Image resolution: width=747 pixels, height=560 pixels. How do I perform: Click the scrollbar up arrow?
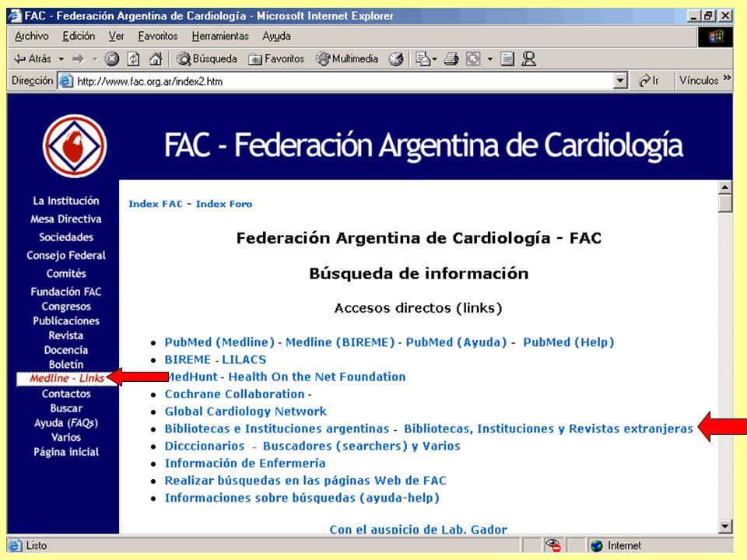725,187
